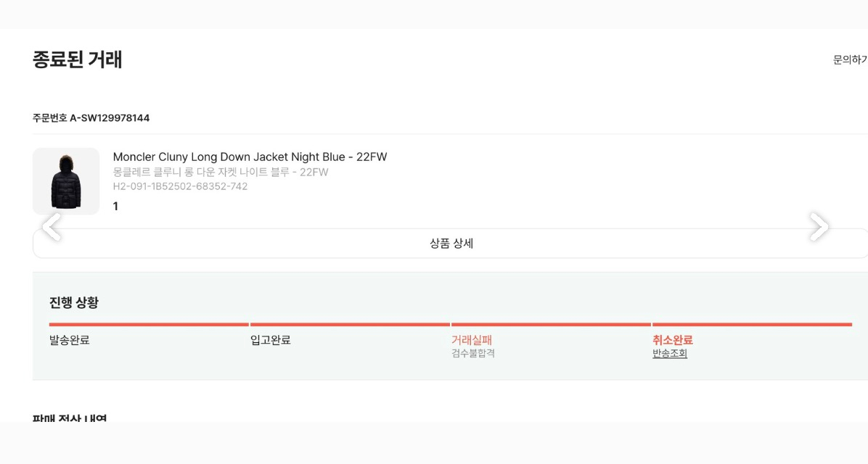This screenshot has width=868, height=464.
Task: Follow the 반송조회 return tracking link
Action: (669, 354)
